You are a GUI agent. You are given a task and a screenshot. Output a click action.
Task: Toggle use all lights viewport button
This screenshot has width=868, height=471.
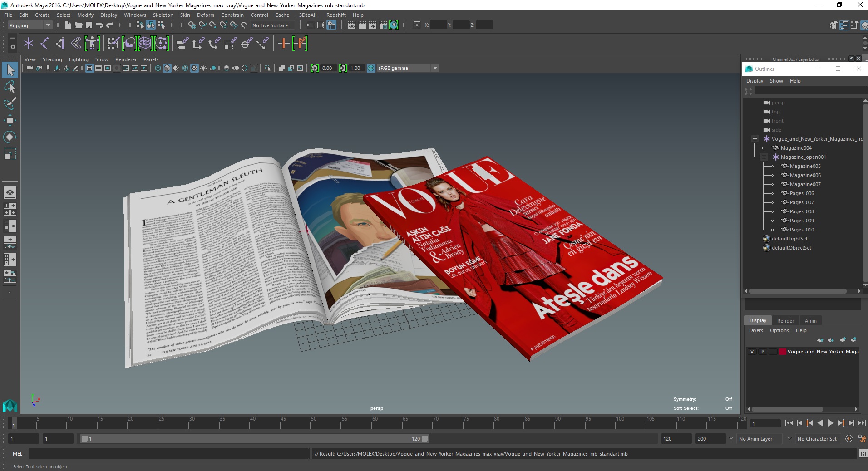point(203,68)
